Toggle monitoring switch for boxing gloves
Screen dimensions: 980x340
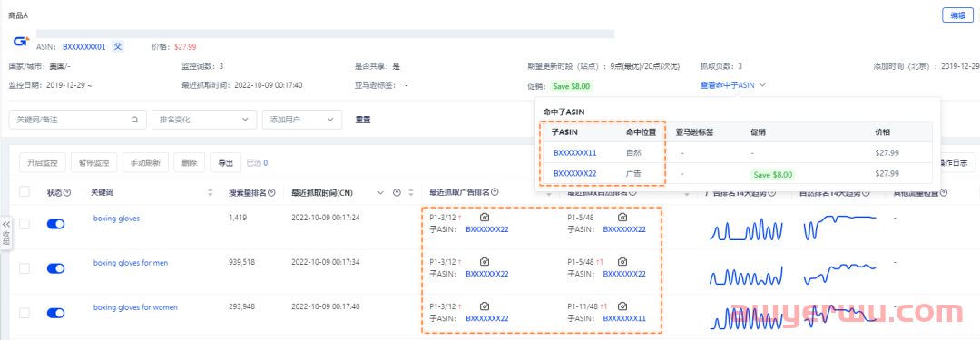click(x=55, y=223)
